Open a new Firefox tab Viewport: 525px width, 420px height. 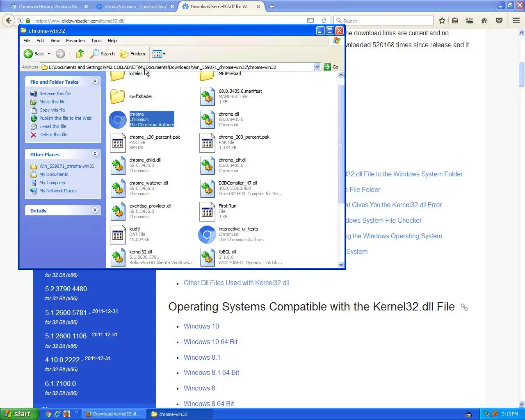point(272,7)
